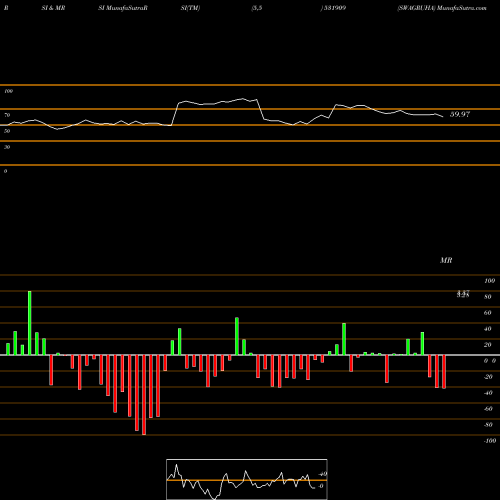The image size is (500, 500).
Task: Click the MR axis label -100
Action: click(x=490, y=441)
